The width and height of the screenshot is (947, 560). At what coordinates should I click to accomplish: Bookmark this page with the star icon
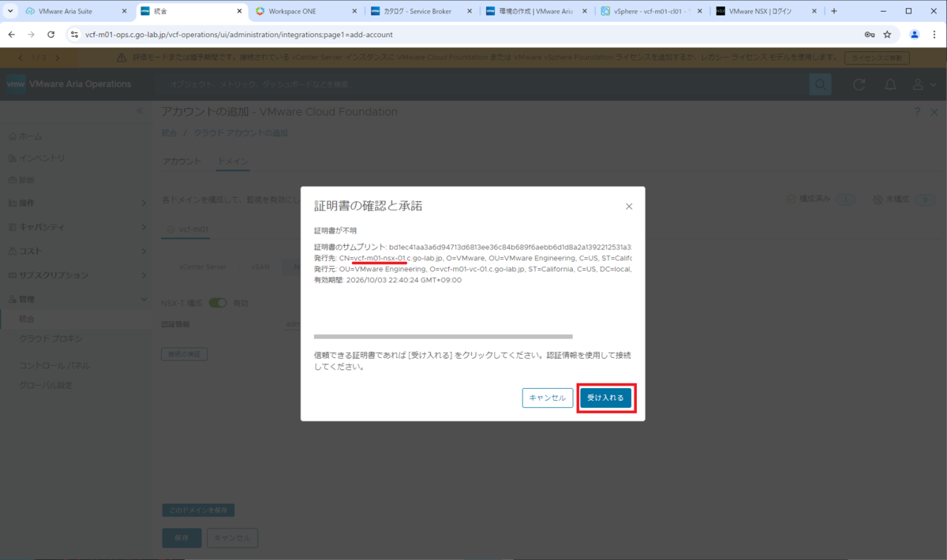[x=887, y=35]
